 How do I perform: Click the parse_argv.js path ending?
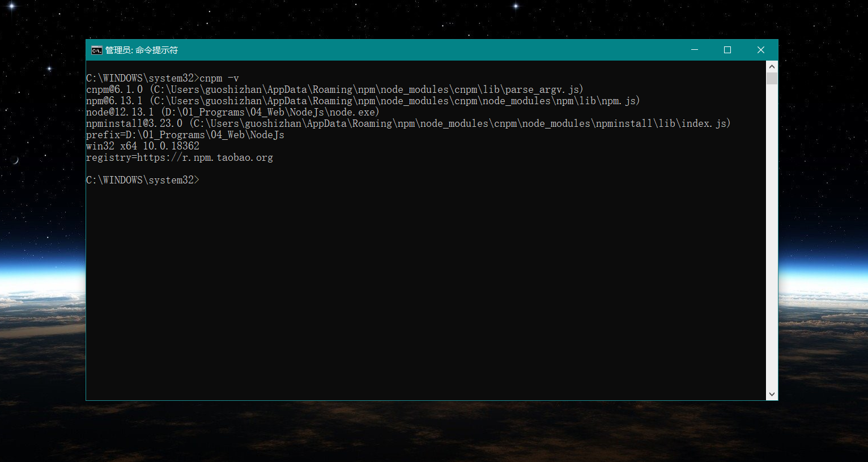(543, 89)
